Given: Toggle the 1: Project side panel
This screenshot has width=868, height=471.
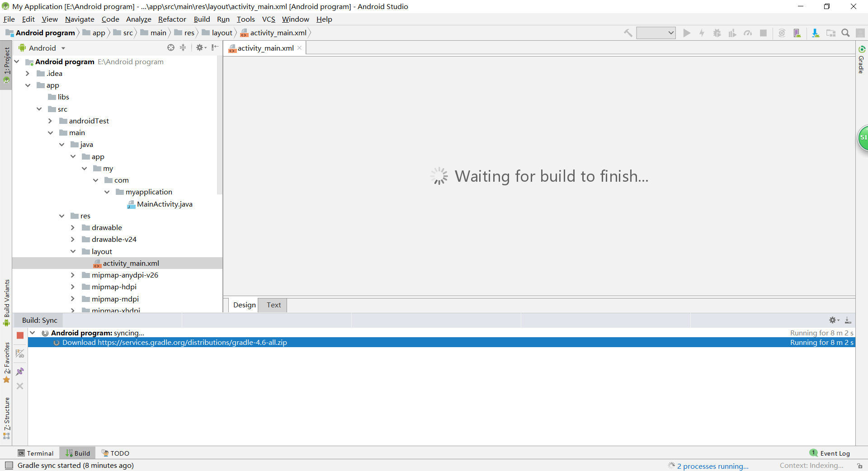Looking at the screenshot, I should coord(6,66).
